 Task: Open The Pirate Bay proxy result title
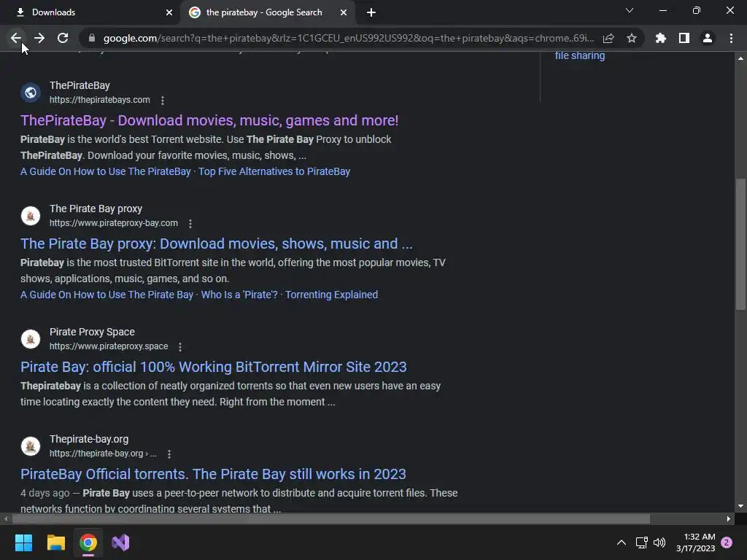tap(216, 244)
